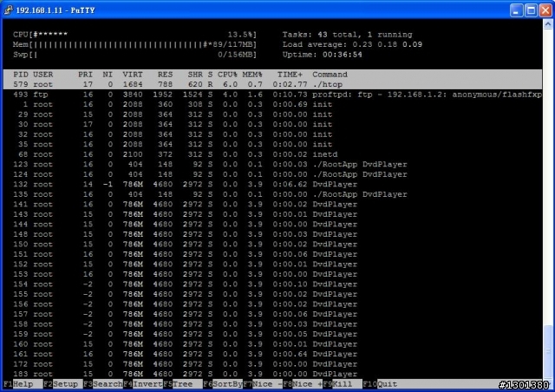Click the Swp usage meter bar
This screenshot has height=392, width=555.
134,55
